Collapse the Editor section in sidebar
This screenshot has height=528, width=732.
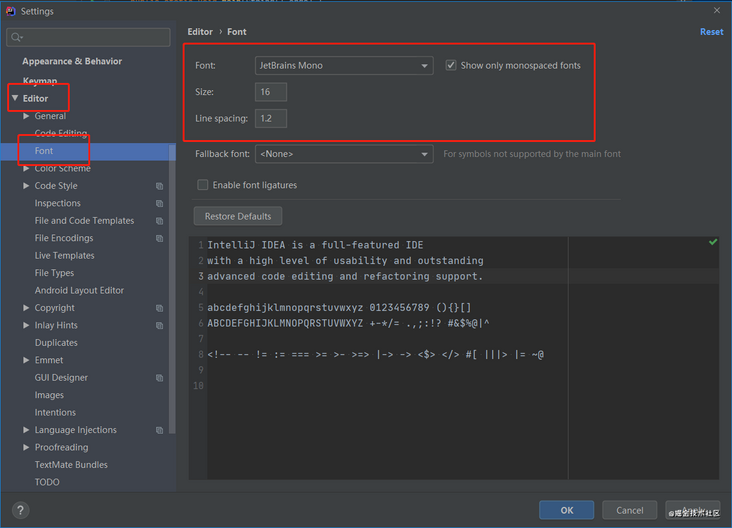tap(15, 98)
